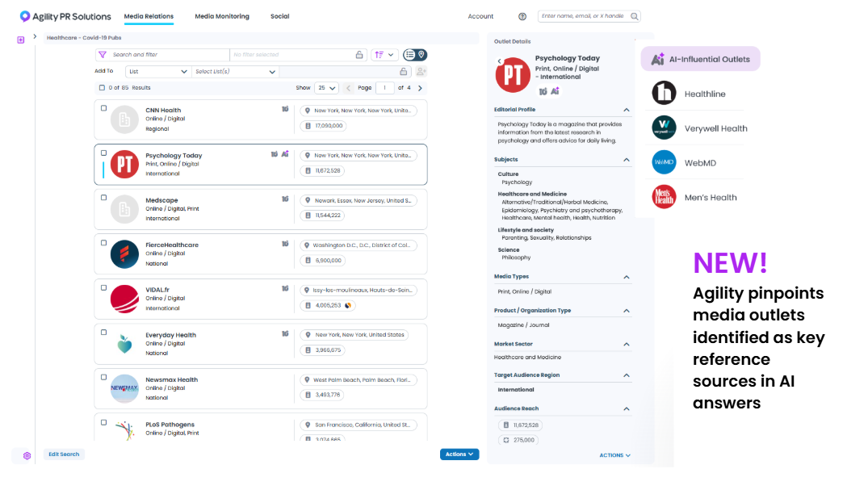868x494 pixels.
Task: Click the Newsmax Health logo
Action: click(x=124, y=388)
